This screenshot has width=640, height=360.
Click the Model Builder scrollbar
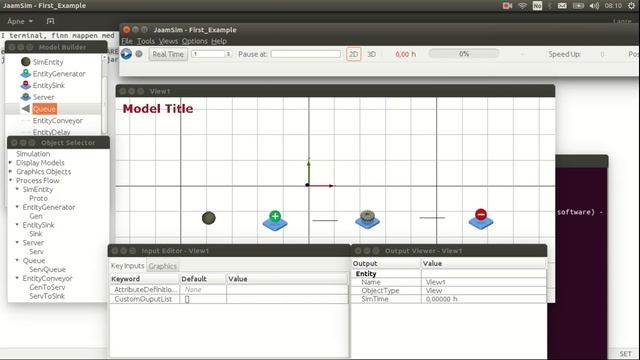pos(104,94)
